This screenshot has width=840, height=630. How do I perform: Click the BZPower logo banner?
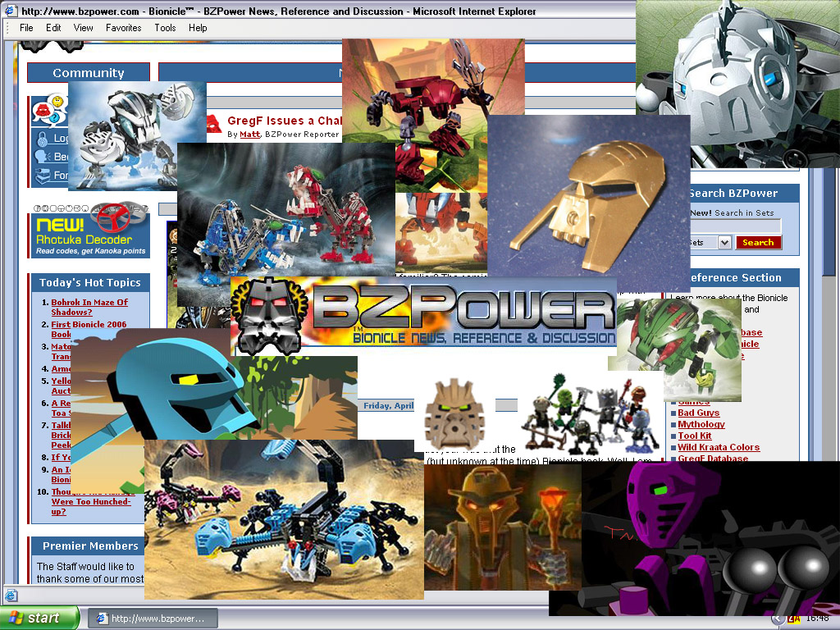[x=423, y=315]
